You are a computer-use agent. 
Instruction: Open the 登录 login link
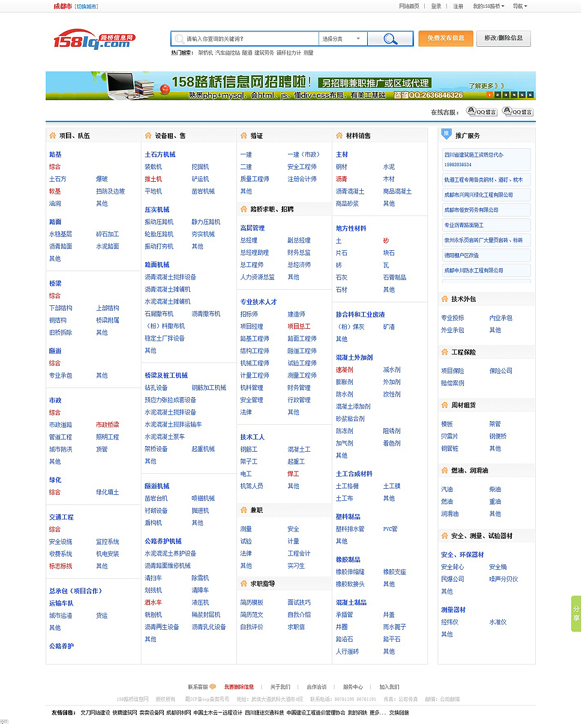point(436,6)
